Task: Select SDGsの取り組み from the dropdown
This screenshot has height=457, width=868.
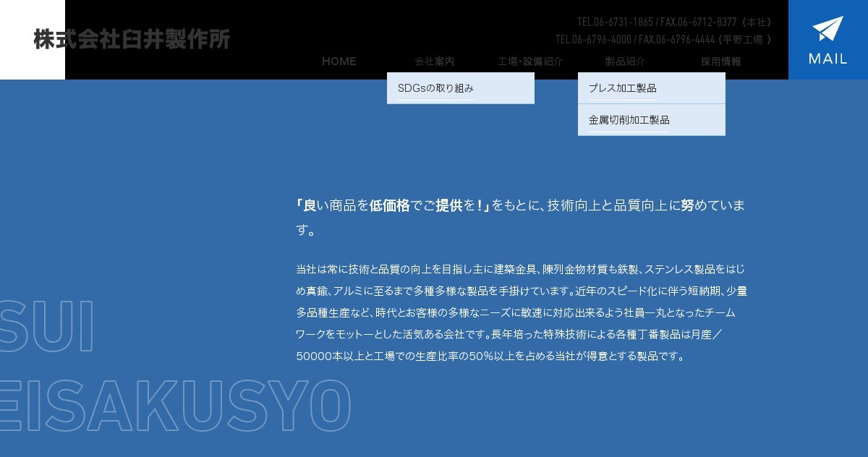Action: point(461,88)
